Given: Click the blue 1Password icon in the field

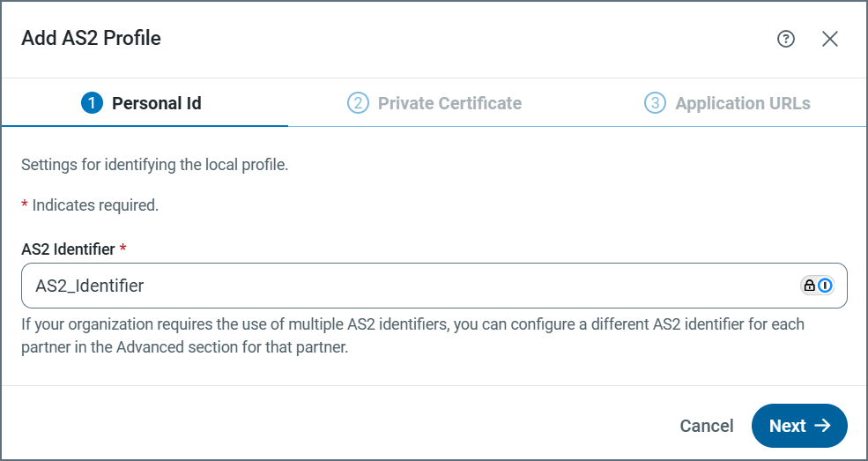Looking at the screenshot, I should (825, 286).
